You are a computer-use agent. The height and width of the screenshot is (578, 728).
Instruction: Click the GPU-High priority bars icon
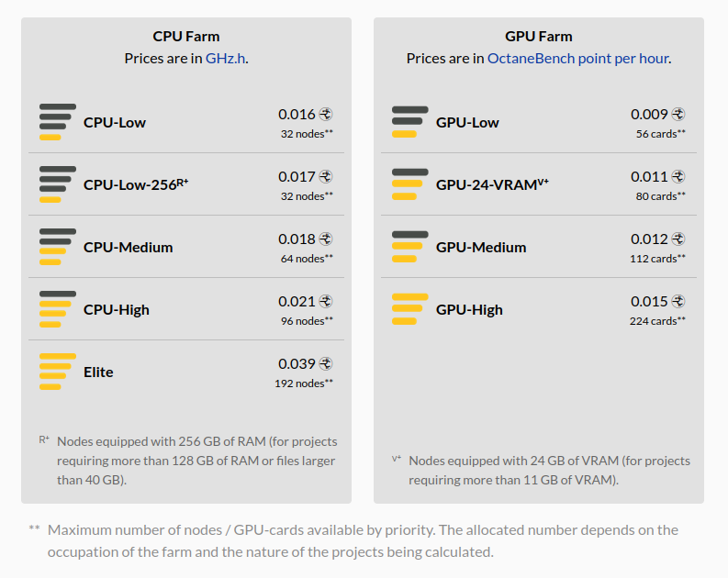click(x=410, y=309)
